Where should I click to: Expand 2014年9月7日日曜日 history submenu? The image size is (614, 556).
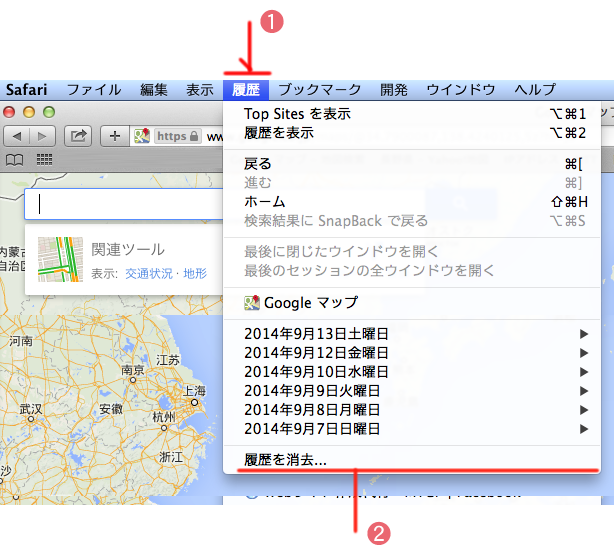tap(412, 429)
